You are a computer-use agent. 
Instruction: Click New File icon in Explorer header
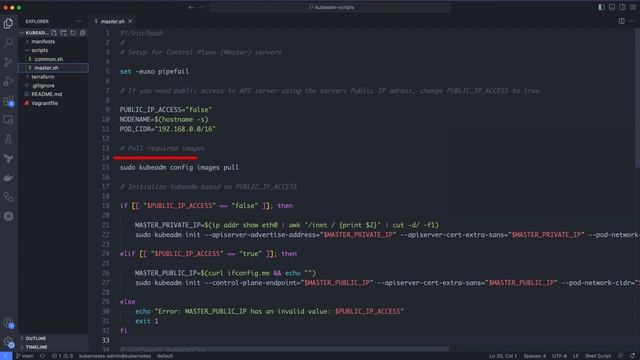click(x=54, y=33)
